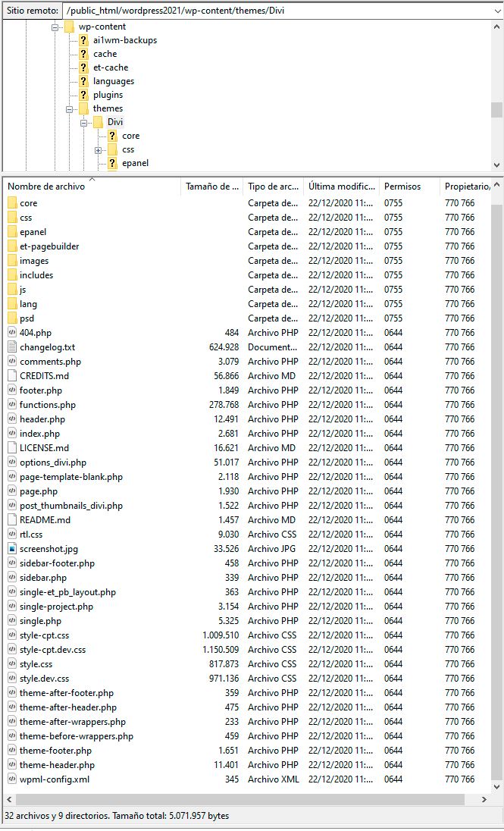This screenshot has width=504, height=831.
Task: Click the epanel folder icon in file list
Action: pyautogui.click(x=13, y=232)
